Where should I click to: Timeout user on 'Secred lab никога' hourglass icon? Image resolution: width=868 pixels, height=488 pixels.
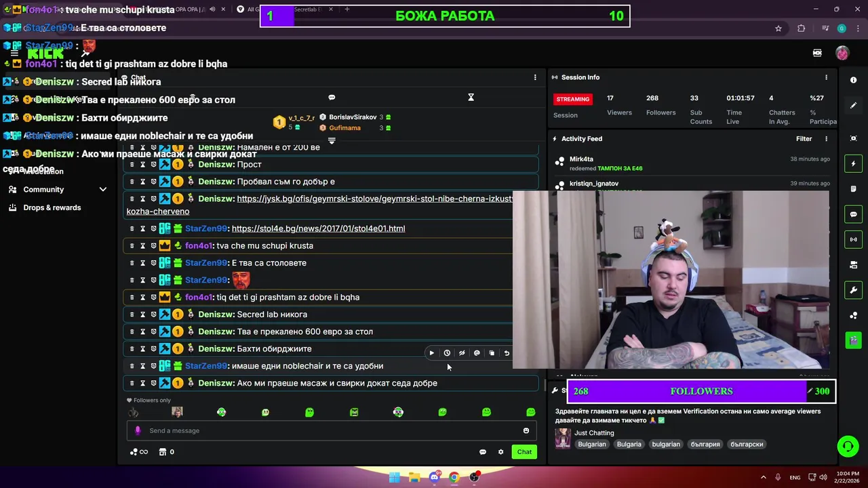coord(142,314)
